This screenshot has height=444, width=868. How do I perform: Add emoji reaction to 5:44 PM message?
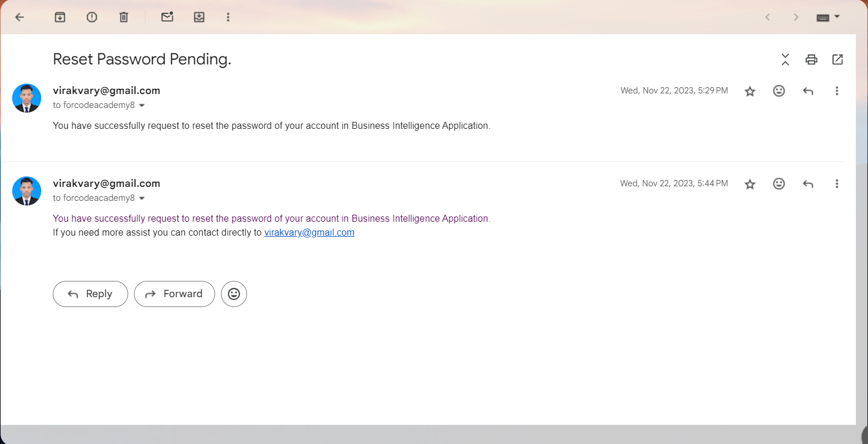click(x=779, y=183)
